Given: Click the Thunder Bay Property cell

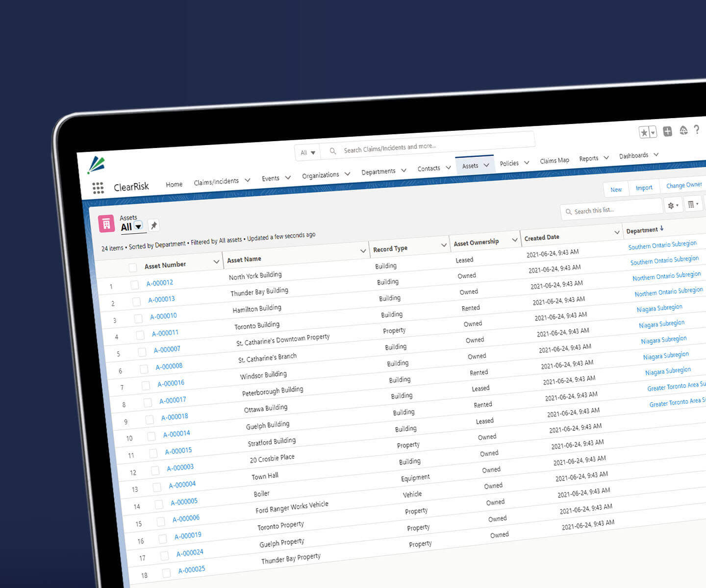Looking at the screenshot, I should (291, 558).
